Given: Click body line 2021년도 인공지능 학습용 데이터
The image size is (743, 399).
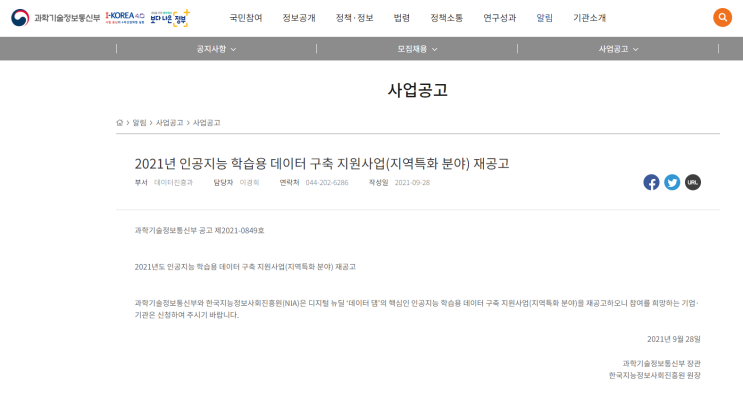Looking at the screenshot, I should [x=245, y=267].
